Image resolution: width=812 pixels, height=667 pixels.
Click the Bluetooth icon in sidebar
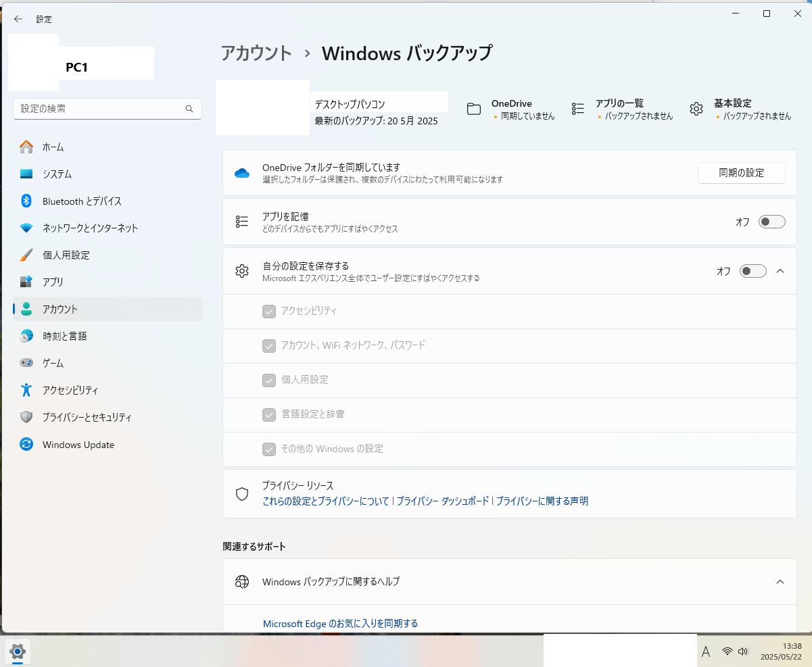(26, 201)
